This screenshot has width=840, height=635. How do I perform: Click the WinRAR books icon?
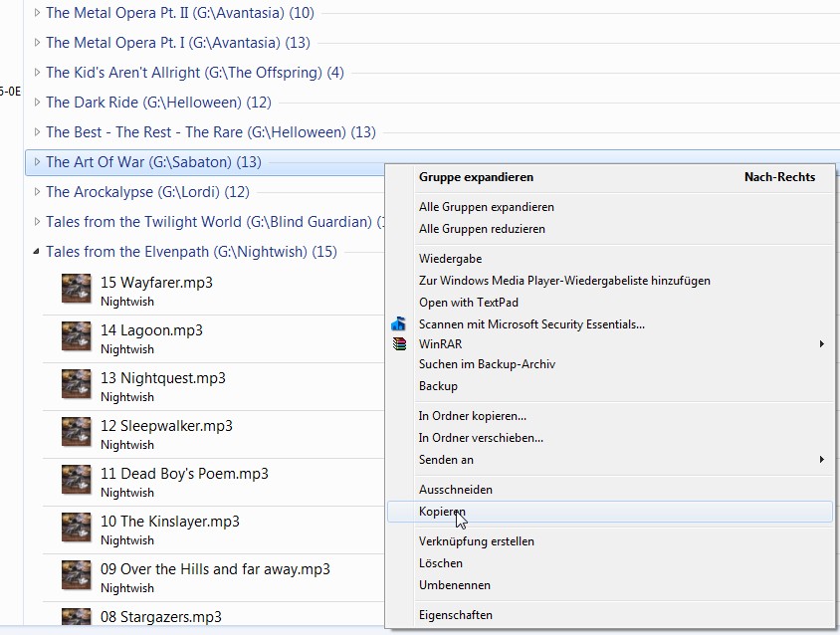(x=399, y=344)
